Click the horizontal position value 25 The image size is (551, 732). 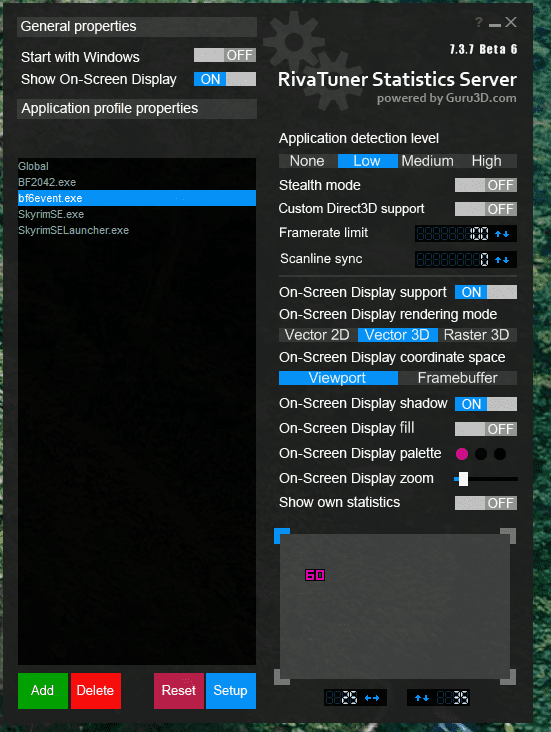coord(342,698)
